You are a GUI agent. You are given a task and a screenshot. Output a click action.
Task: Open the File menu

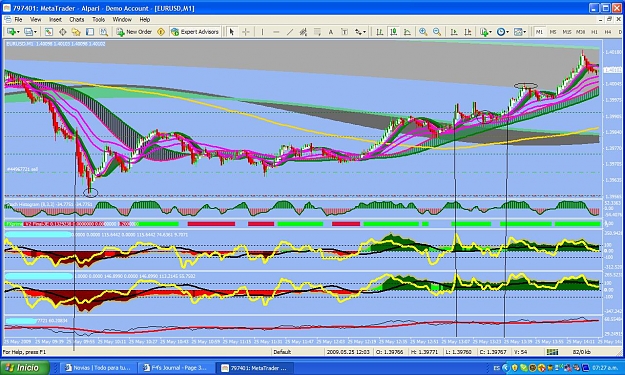coord(18,19)
